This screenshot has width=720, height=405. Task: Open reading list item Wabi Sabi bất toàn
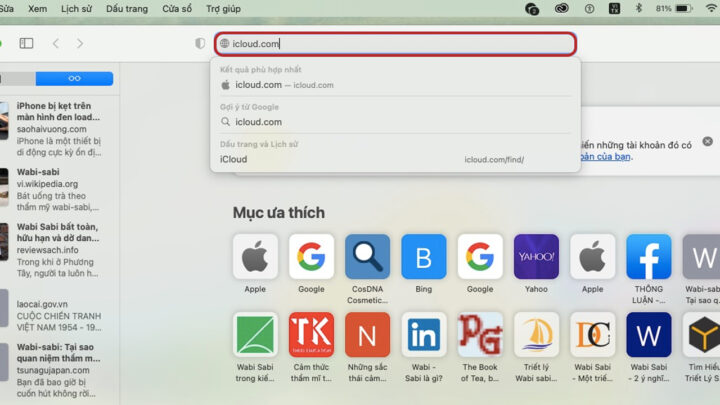click(x=55, y=250)
